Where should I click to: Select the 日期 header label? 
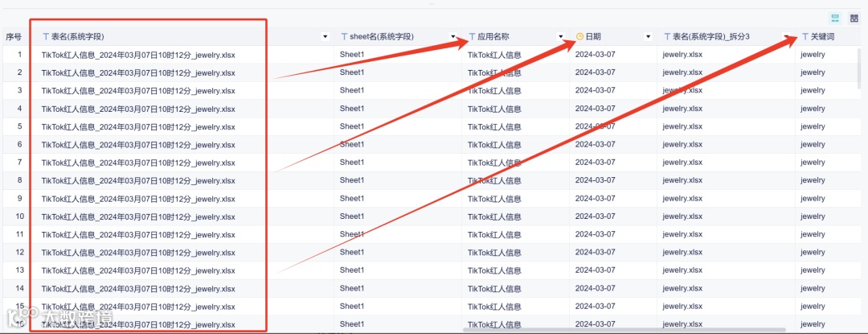point(593,36)
